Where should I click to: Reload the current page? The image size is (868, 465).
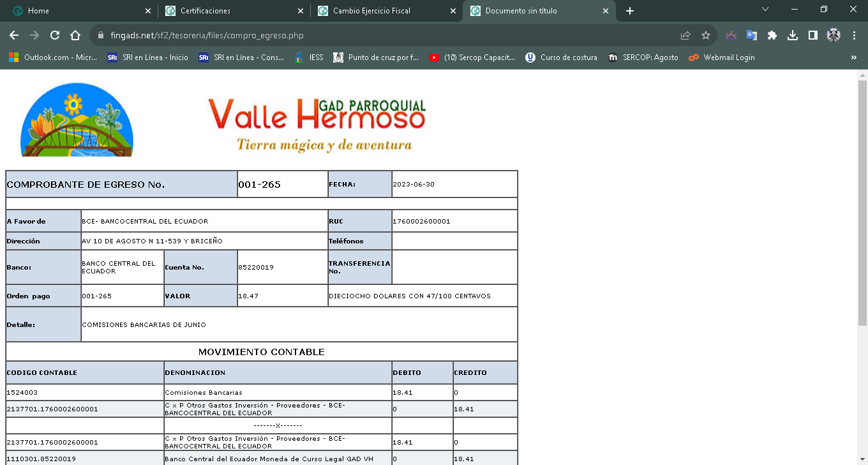[55, 36]
